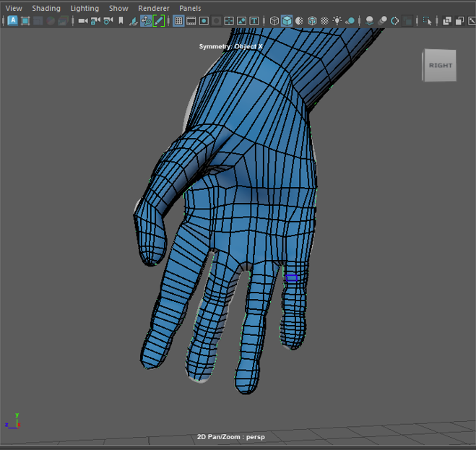Click the select camera icon
The image size is (476, 450).
pyautogui.click(x=82, y=21)
